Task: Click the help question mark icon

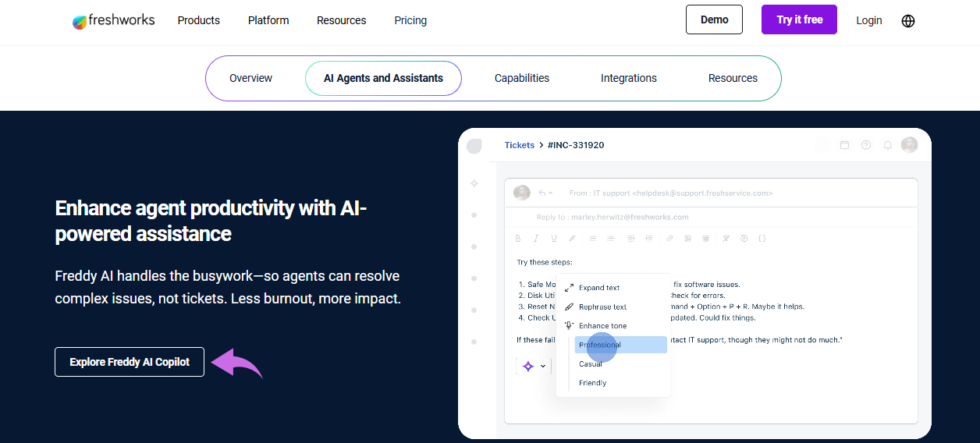Action: (x=866, y=145)
